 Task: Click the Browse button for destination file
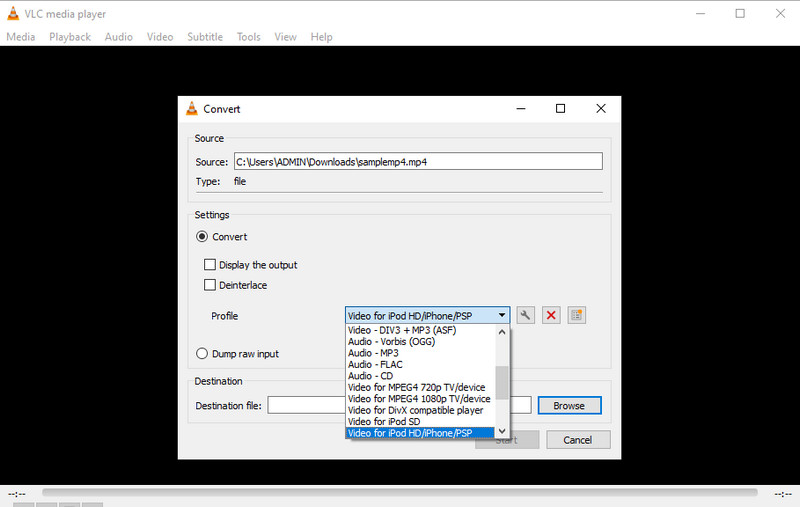click(x=568, y=405)
